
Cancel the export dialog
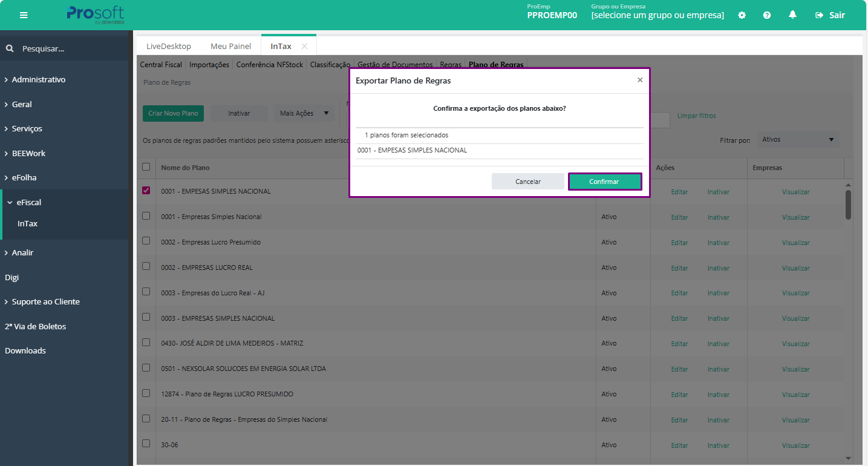click(528, 182)
